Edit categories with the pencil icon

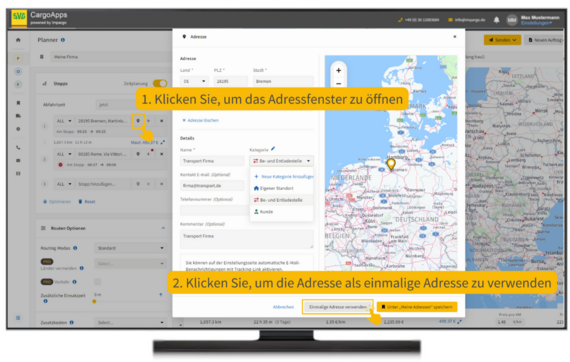pyautogui.click(x=273, y=149)
